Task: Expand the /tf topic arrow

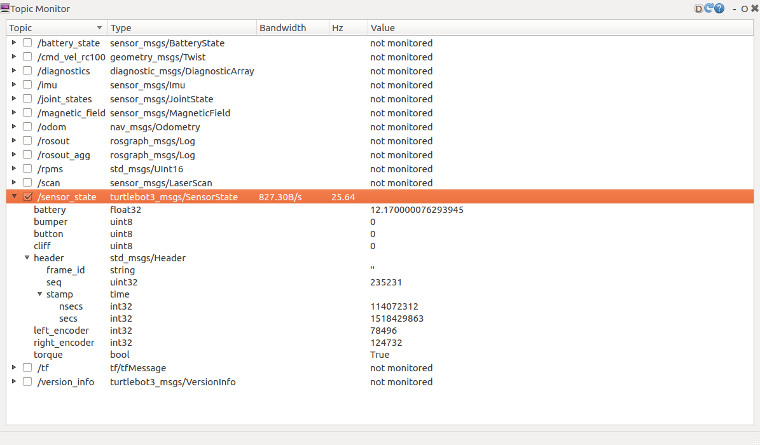Action: point(14,368)
